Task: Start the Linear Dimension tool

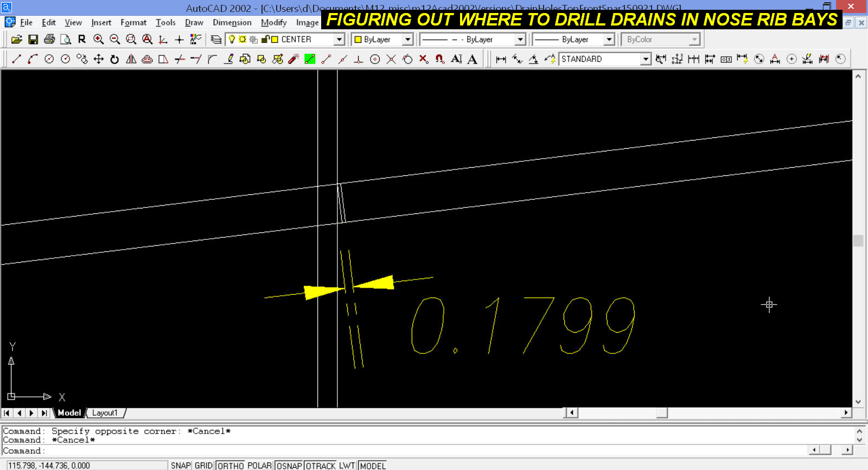Action: 501,59
